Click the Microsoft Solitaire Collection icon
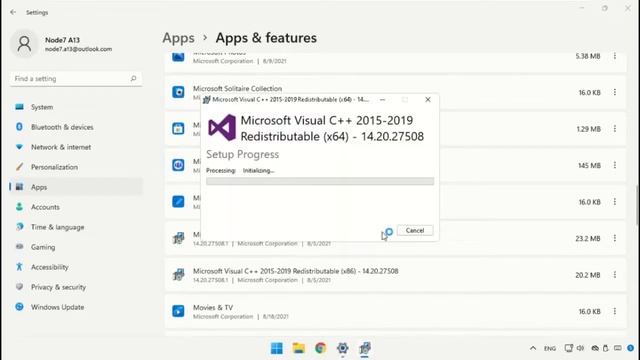Viewport: 640px width, 360px height. 178,92
